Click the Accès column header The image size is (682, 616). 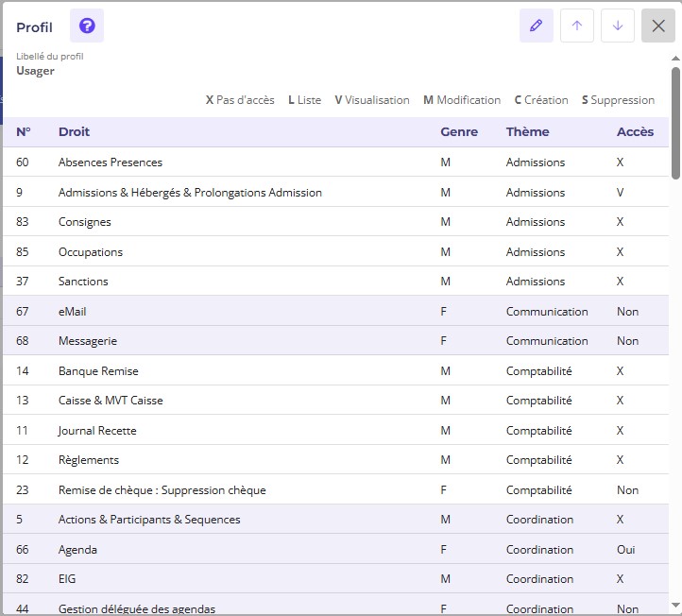click(635, 132)
